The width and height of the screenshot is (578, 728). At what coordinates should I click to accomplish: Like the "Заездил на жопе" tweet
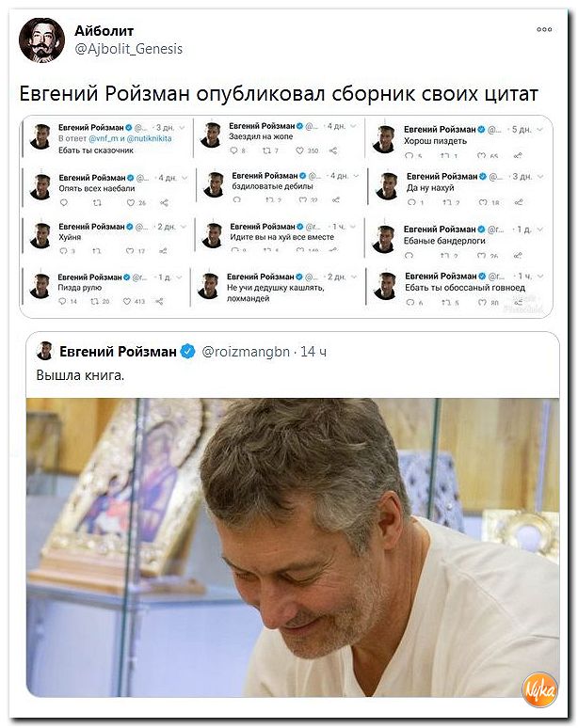click(299, 150)
